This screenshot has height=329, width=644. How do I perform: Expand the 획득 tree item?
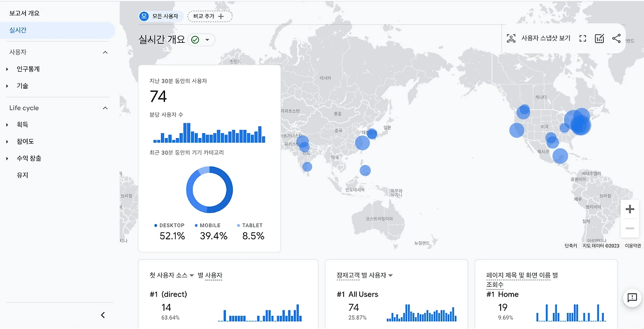coord(7,124)
